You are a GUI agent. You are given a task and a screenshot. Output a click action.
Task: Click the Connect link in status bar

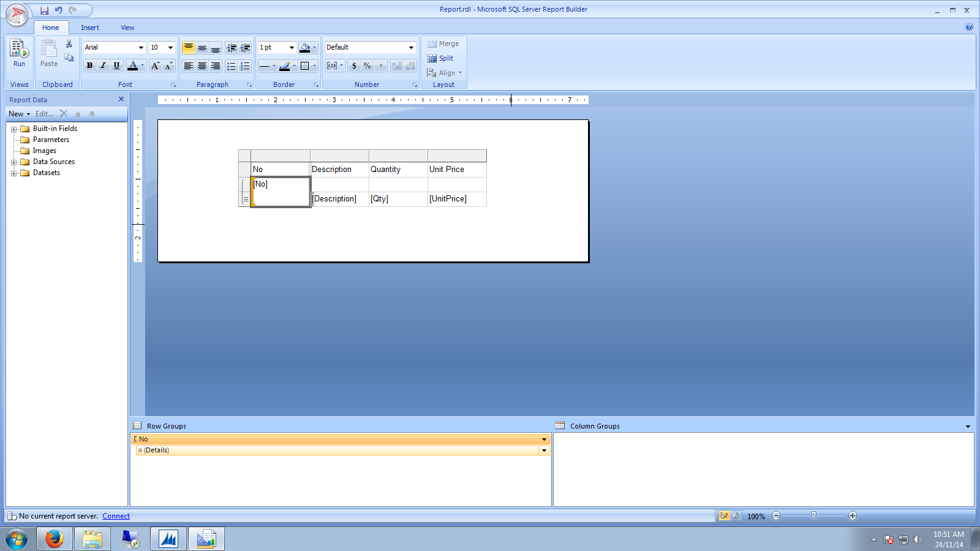116,515
